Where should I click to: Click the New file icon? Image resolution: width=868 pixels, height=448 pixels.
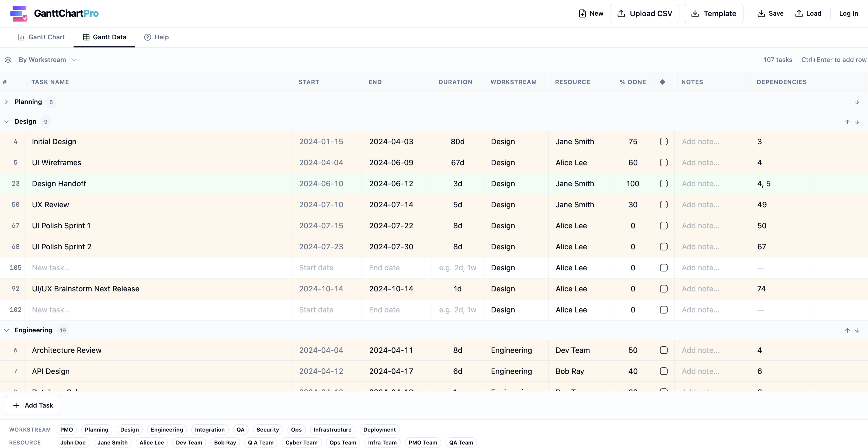[x=583, y=13]
